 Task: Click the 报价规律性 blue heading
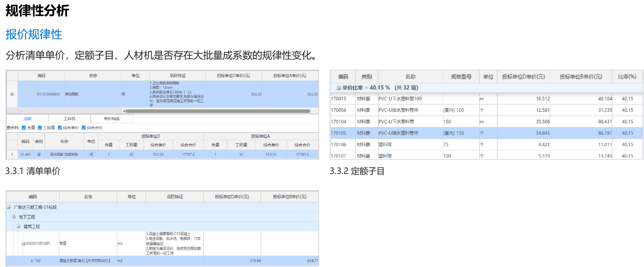34,35
